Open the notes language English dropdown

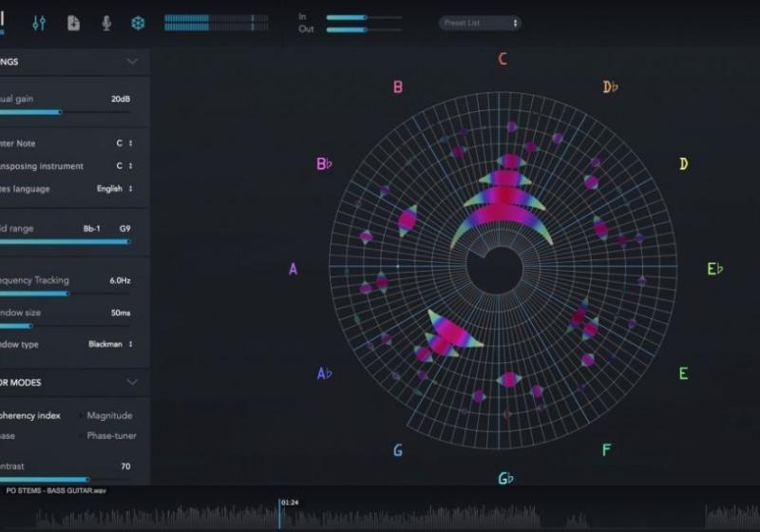pyautogui.click(x=114, y=188)
